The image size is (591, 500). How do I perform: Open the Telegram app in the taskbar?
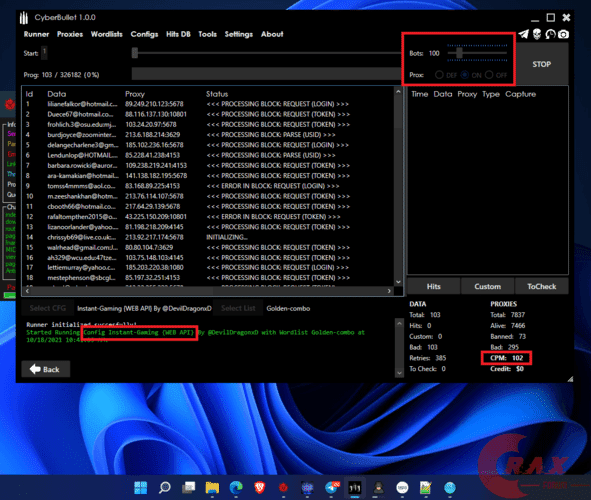[x=332, y=488]
